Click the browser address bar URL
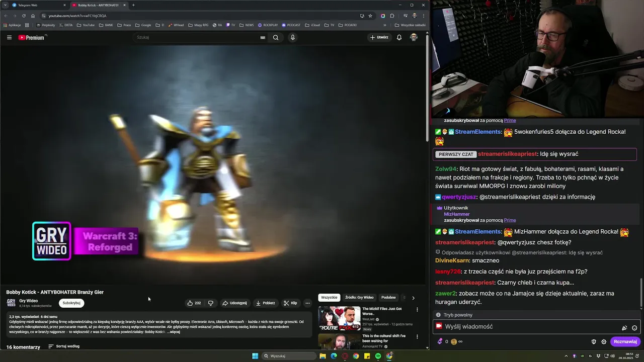The height and width of the screenshot is (362, 644). point(77,16)
